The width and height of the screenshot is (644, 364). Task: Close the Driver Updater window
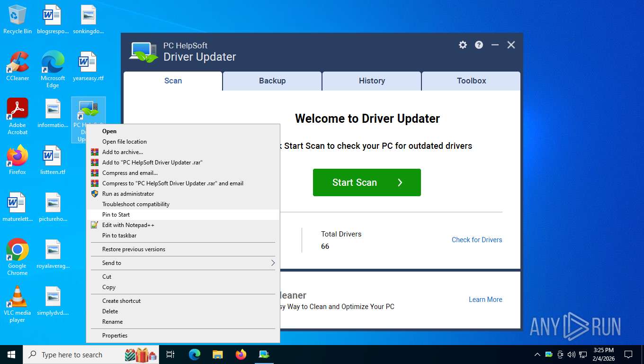tap(511, 45)
